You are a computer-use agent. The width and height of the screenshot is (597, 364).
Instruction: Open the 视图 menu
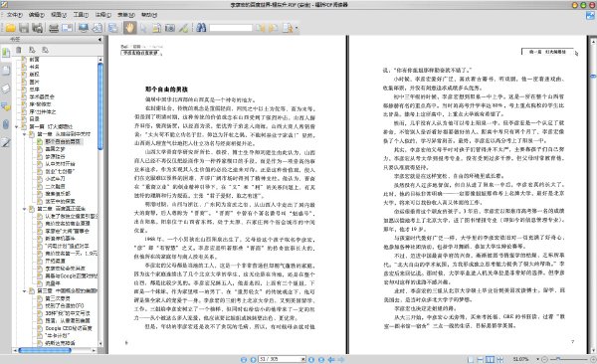click(59, 15)
